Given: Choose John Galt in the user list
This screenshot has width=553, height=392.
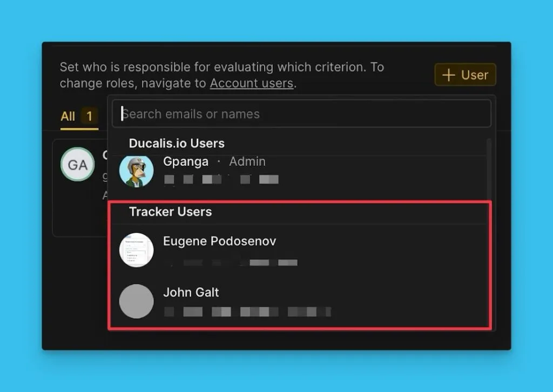Looking at the screenshot, I should (191, 293).
